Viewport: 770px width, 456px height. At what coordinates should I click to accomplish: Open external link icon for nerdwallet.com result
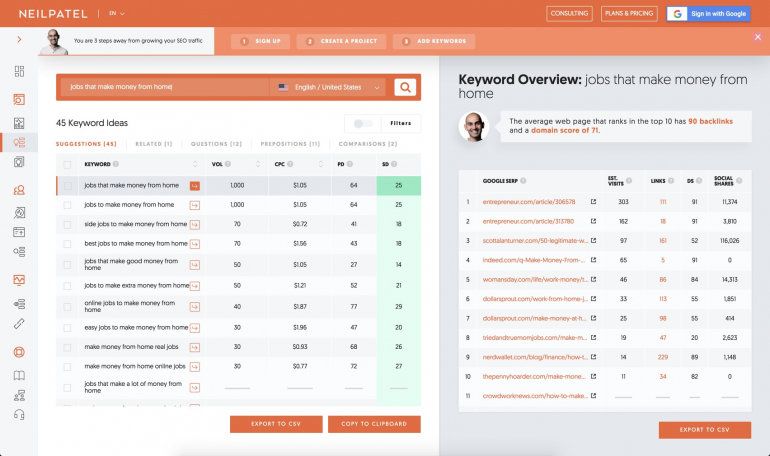[x=594, y=357]
